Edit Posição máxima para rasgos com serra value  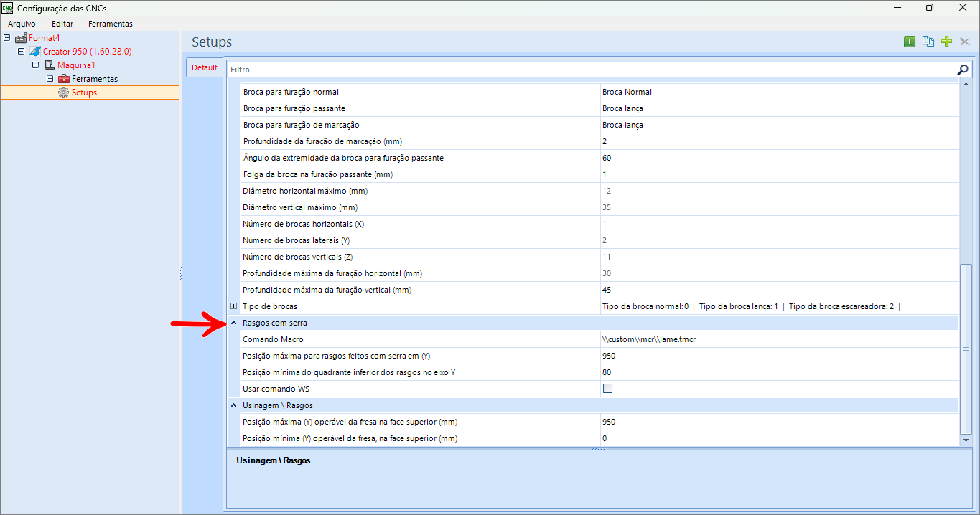coord(779,356)
